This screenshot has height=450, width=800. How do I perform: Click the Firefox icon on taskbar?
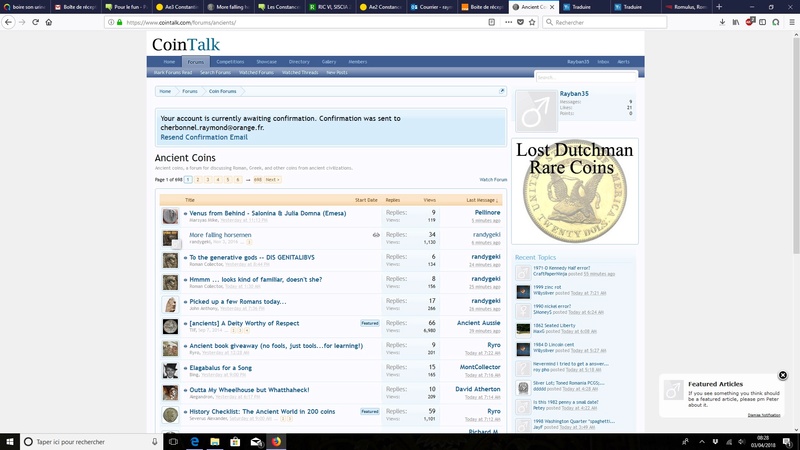point(276,442)
